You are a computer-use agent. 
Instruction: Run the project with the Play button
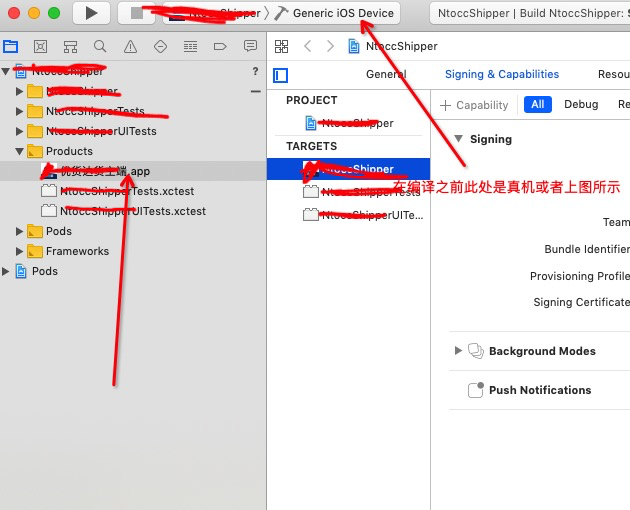[91, 13]
